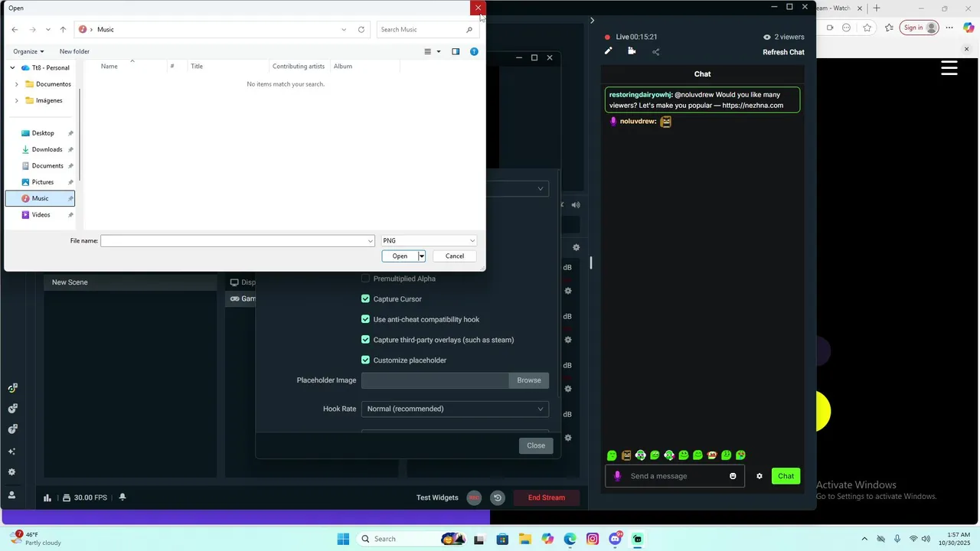Click the replay buffer icon beside REC
Image resolution: width=980 pixels, height=551 pixels.
498,497
